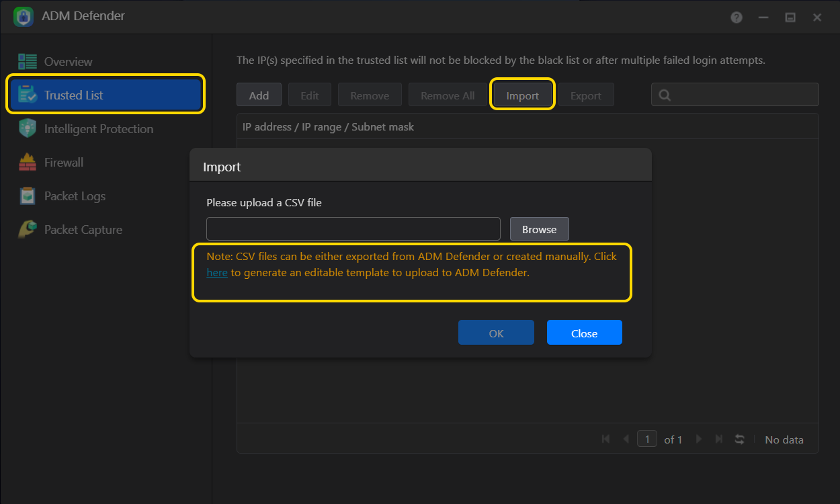Open the help question mark icon
The width and height of the screenshot is (840, 504).
click(x=737, y=17)
